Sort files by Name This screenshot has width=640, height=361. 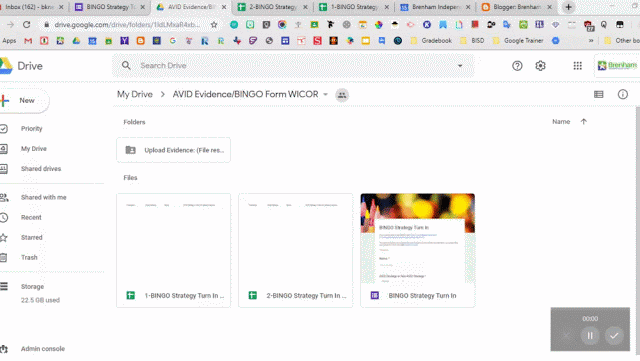(x=561, y=122)
